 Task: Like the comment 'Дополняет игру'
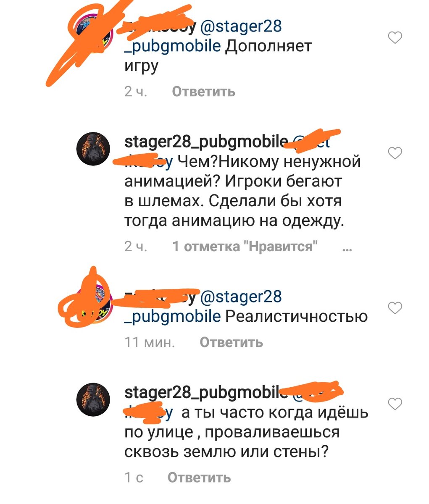click(x=395, y=38)
